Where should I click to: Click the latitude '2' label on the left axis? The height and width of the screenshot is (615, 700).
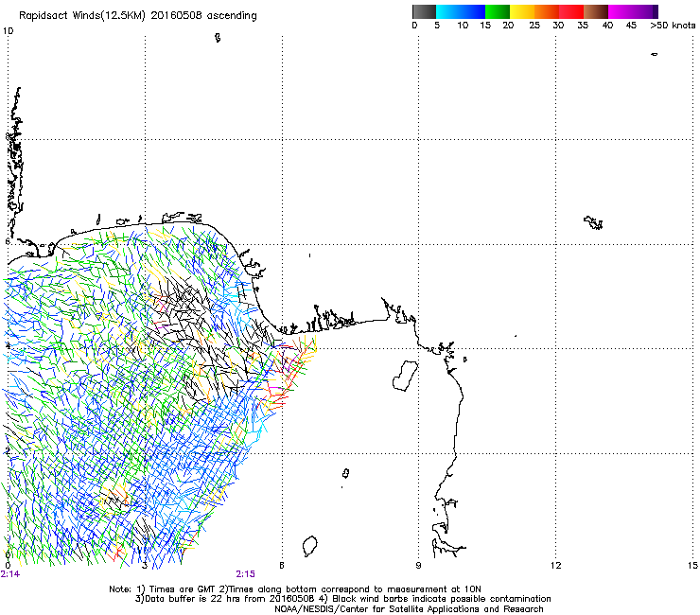(8, 451)
